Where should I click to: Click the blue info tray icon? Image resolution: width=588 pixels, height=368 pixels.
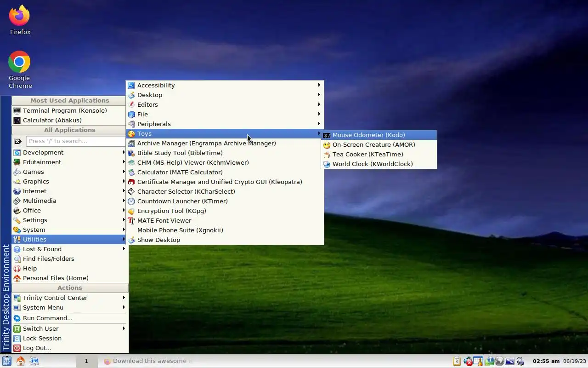[x=490, y=361]
